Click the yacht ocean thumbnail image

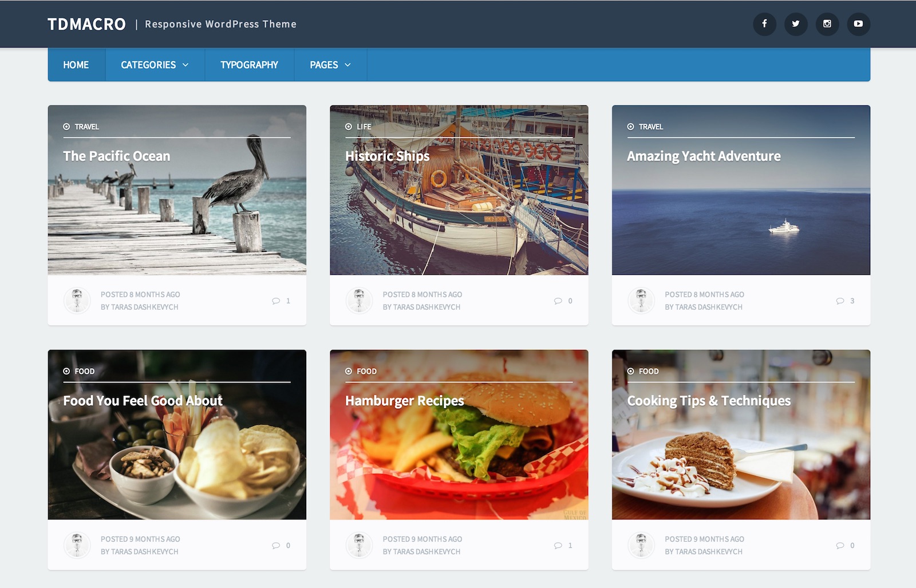[x=741, y=223]
